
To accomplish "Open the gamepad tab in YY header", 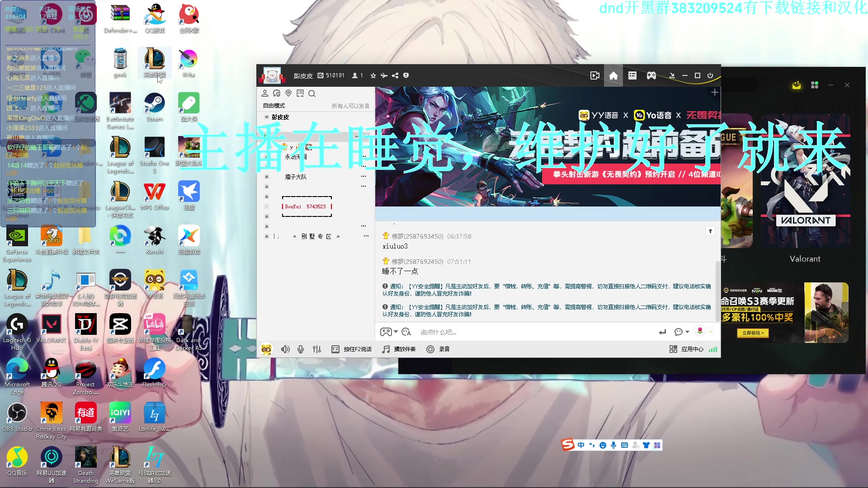I will 651,75.
